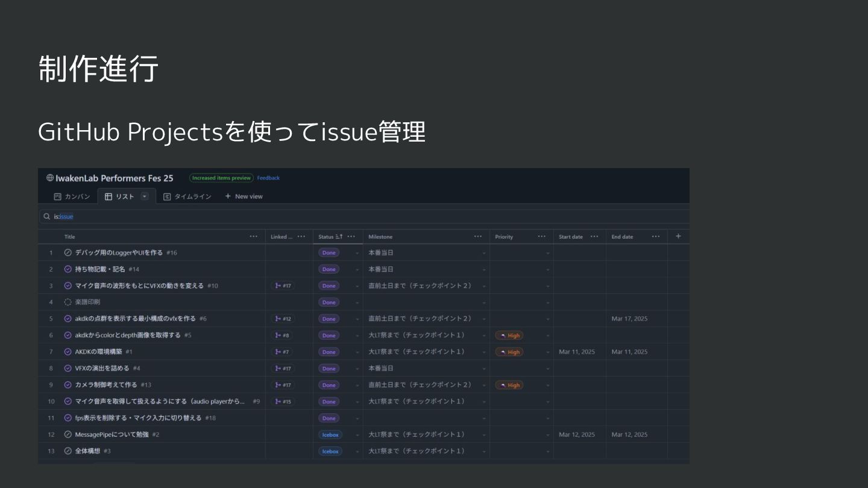Click Mar 17, 2025 end date cell

[629, 319]
